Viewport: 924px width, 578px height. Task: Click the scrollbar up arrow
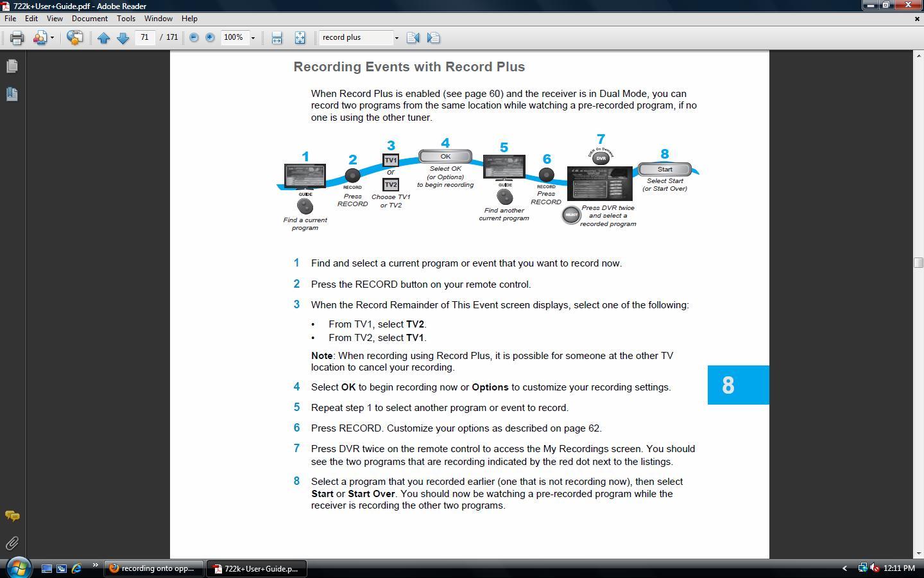pyautogui.click(x=918, y=56)
